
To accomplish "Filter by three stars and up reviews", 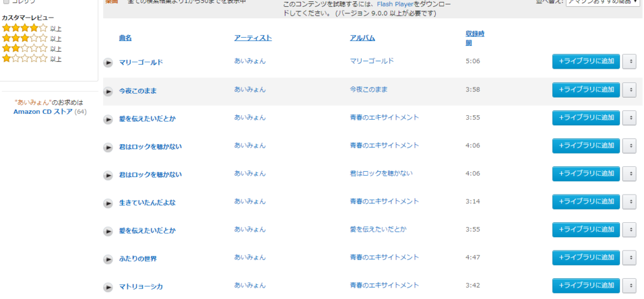I will [x=31, y=38].
